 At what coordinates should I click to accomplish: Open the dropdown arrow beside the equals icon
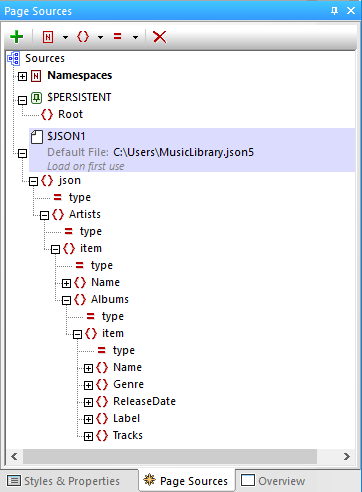coord(135,37)
